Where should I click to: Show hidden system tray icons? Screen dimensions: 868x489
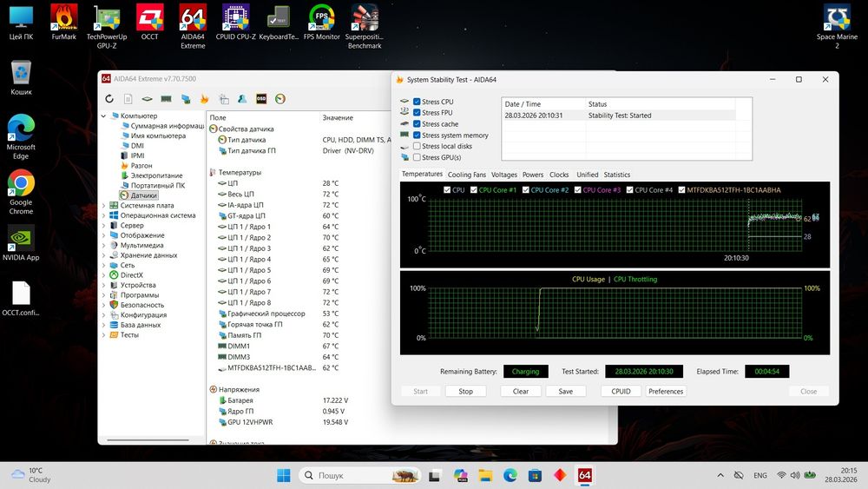pos(720,475)
